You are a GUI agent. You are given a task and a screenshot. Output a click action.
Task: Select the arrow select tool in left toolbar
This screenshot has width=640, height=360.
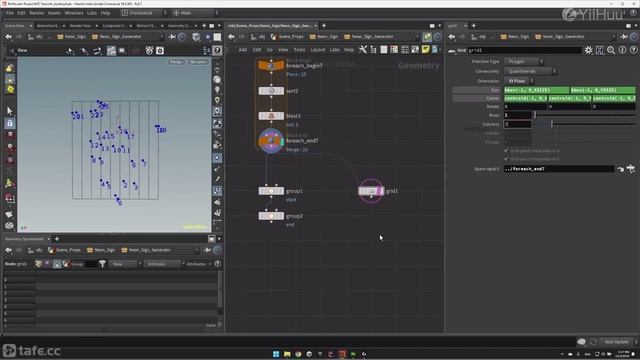coord(10,111)
